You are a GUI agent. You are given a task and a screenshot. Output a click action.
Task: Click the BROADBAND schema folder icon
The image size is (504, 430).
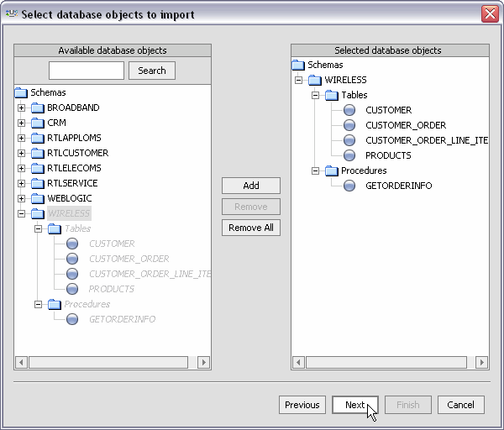[38, 107]
